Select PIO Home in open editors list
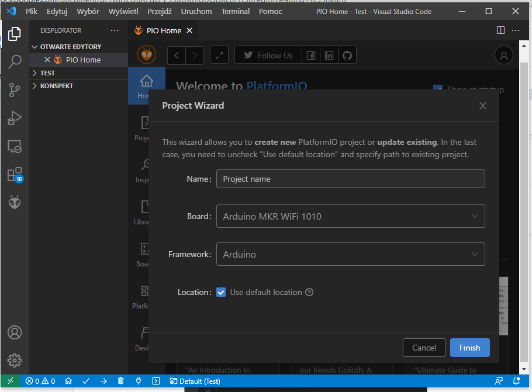 [78, 60]
